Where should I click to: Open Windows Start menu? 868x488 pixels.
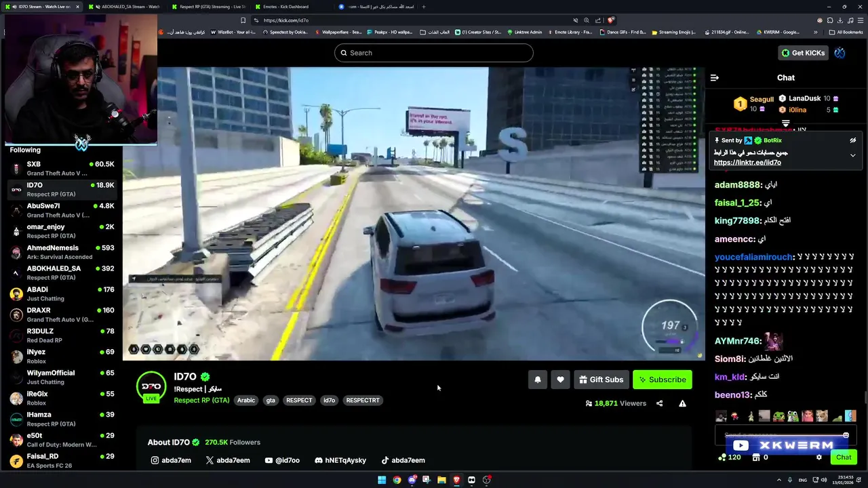[x=382, y=480]
